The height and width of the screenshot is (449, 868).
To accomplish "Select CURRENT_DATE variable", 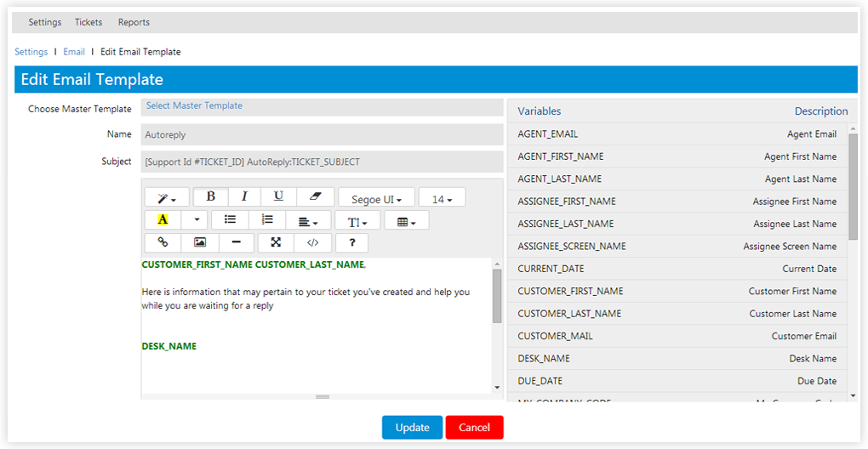I will point(677,270).
